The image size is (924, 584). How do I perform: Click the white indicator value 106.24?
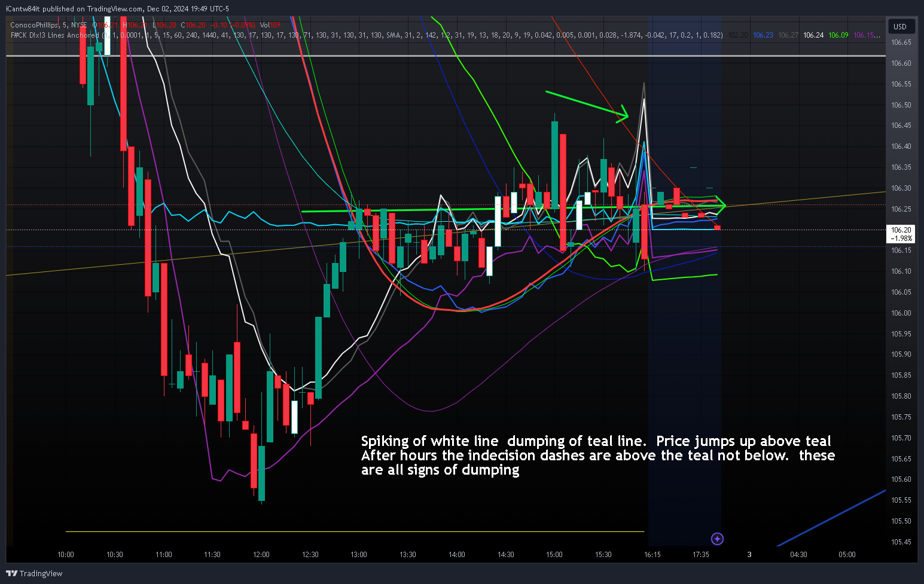tap(813, 35)
